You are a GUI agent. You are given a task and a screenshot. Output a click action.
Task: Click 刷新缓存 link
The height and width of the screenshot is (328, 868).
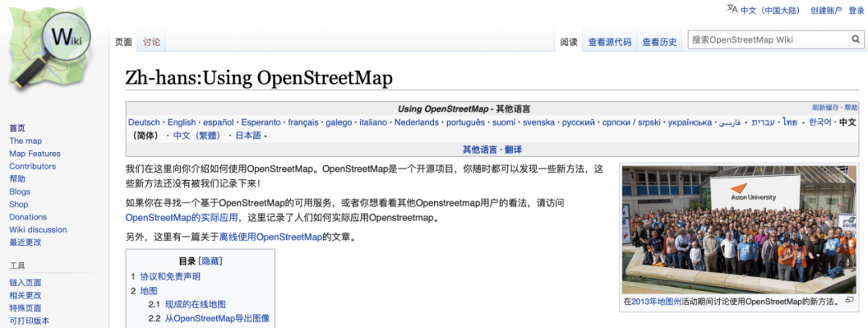pyautogui.click(x=825, y=108)
